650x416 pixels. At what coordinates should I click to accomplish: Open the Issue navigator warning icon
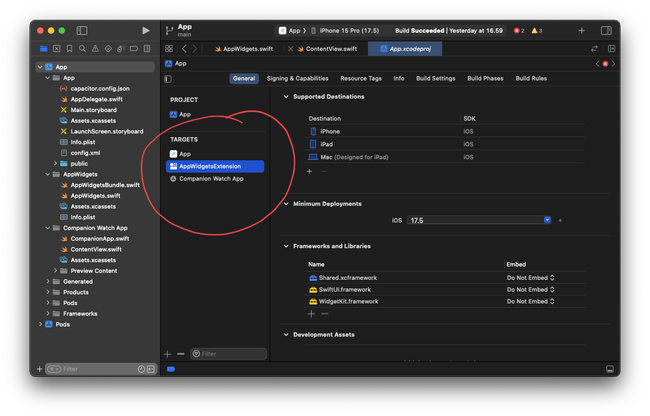coord(95,49)
